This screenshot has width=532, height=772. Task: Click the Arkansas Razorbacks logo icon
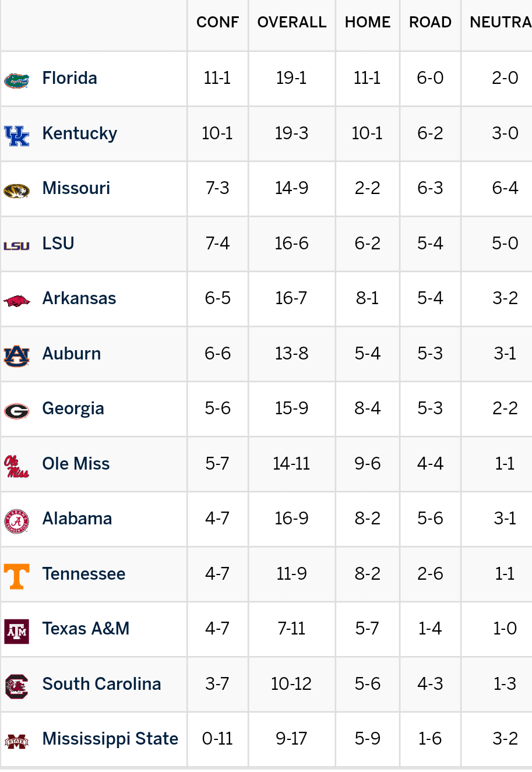(16, 301)
